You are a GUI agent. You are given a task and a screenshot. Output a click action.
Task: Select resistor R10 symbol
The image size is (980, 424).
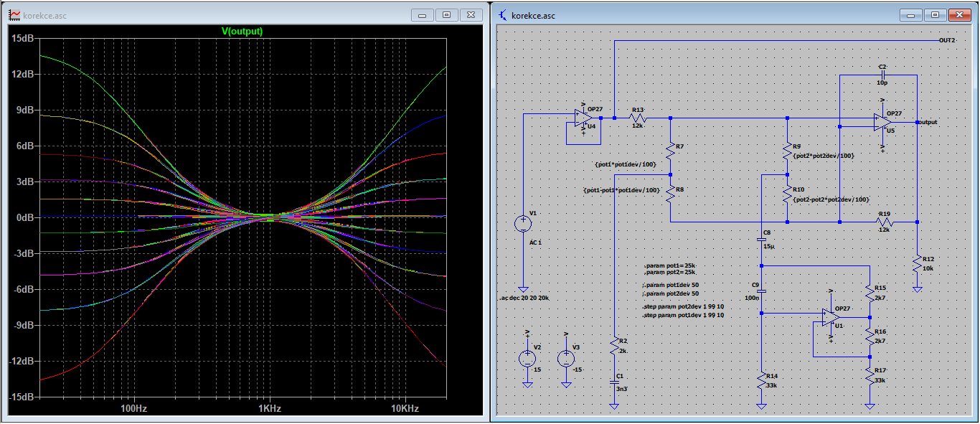788,195
